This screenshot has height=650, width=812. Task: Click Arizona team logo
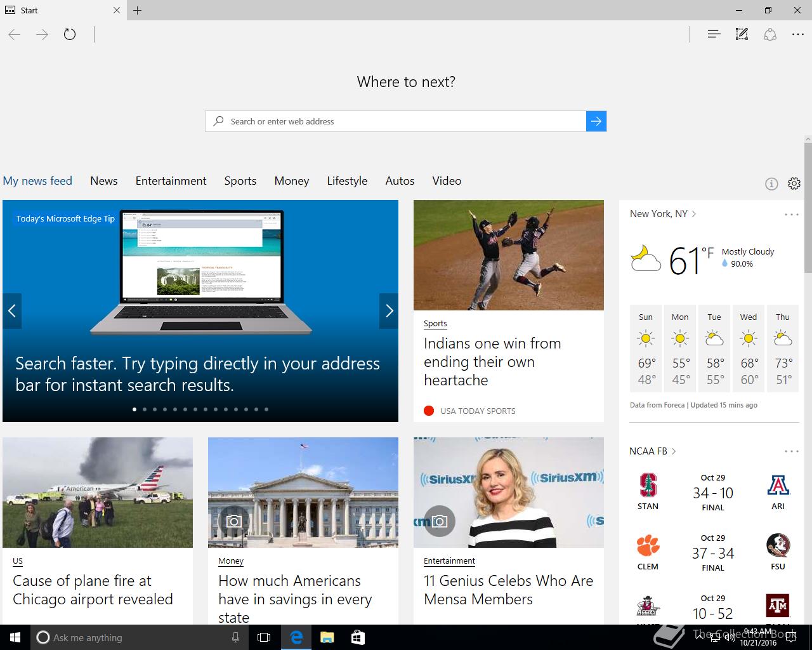tap(778, 486)
